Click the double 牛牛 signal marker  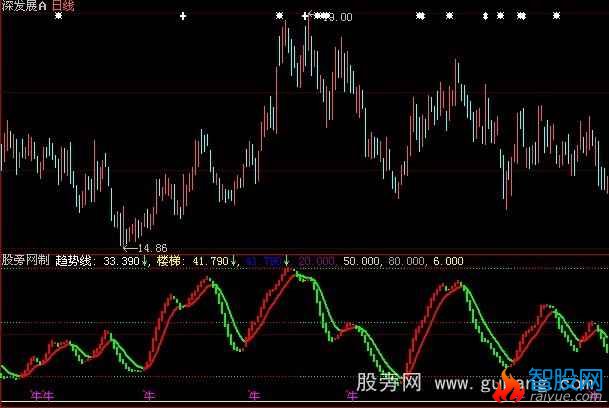pyautogui.click(x=42, y=396)
